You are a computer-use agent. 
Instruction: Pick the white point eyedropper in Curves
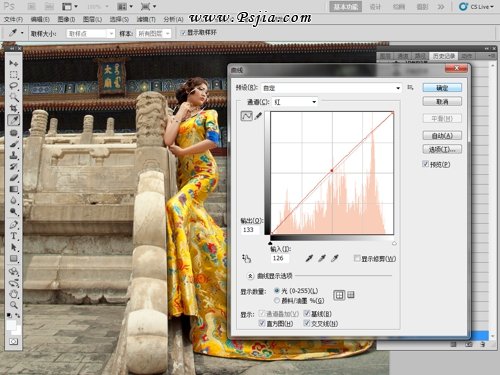(x=335, y=258)
